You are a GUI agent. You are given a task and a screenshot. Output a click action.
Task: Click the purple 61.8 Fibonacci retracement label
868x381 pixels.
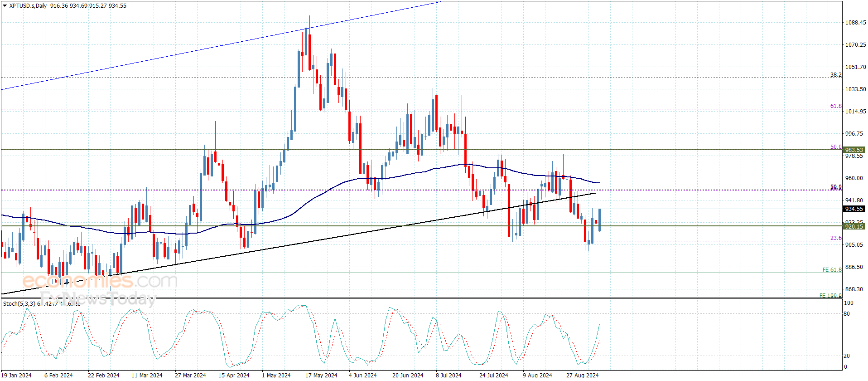835,106
